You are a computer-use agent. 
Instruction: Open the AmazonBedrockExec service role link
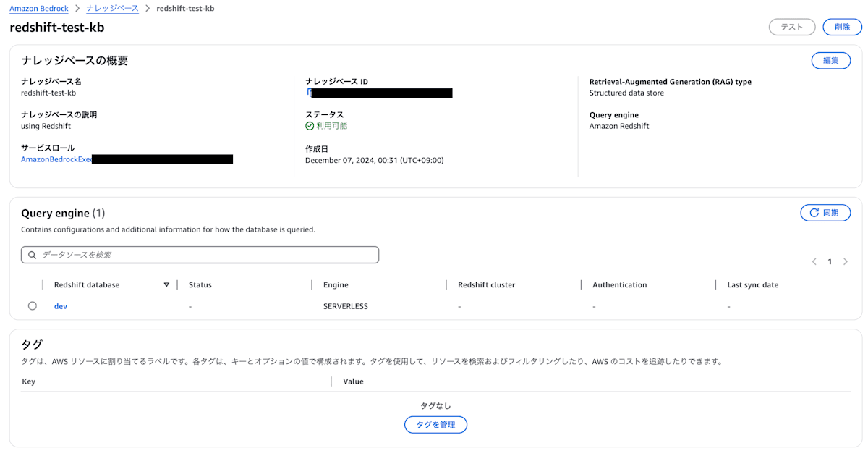tap(56, 159)
